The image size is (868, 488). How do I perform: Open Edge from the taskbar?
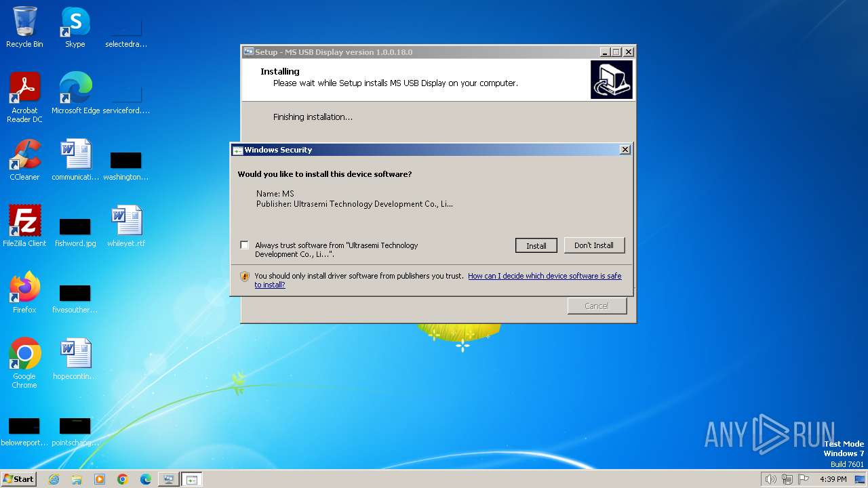[146, 479]
